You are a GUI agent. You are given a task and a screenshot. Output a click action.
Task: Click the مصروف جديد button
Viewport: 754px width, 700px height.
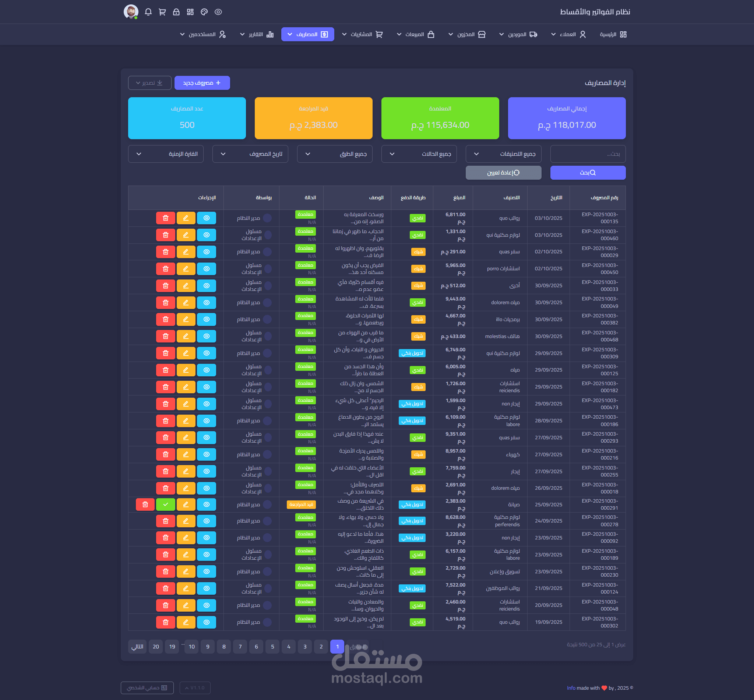202,83
